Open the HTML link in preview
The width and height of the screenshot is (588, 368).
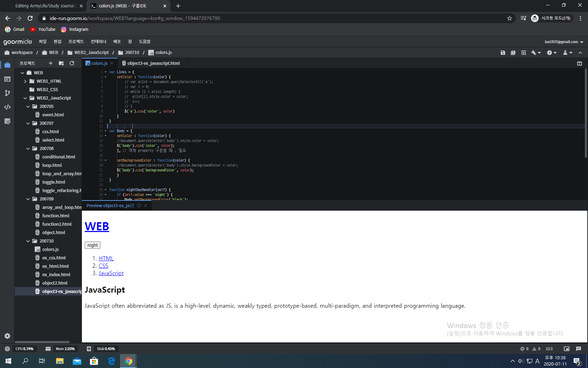[106, 258]
